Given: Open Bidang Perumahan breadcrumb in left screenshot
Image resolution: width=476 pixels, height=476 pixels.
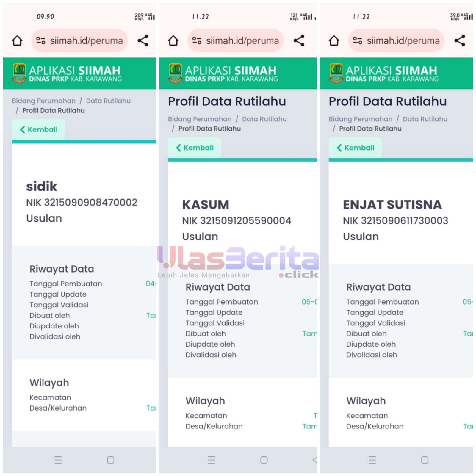Looking at the screenshot, I should pos(43,101).
